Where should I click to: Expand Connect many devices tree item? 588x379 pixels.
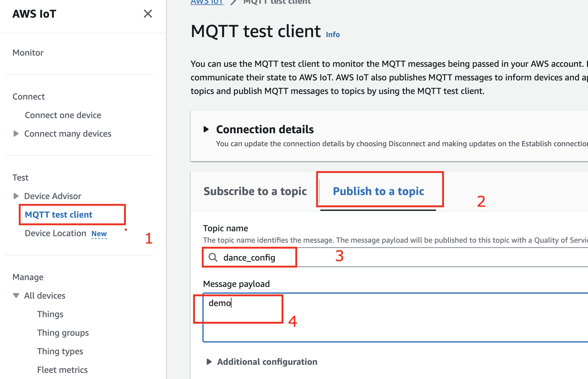[16, 134]
